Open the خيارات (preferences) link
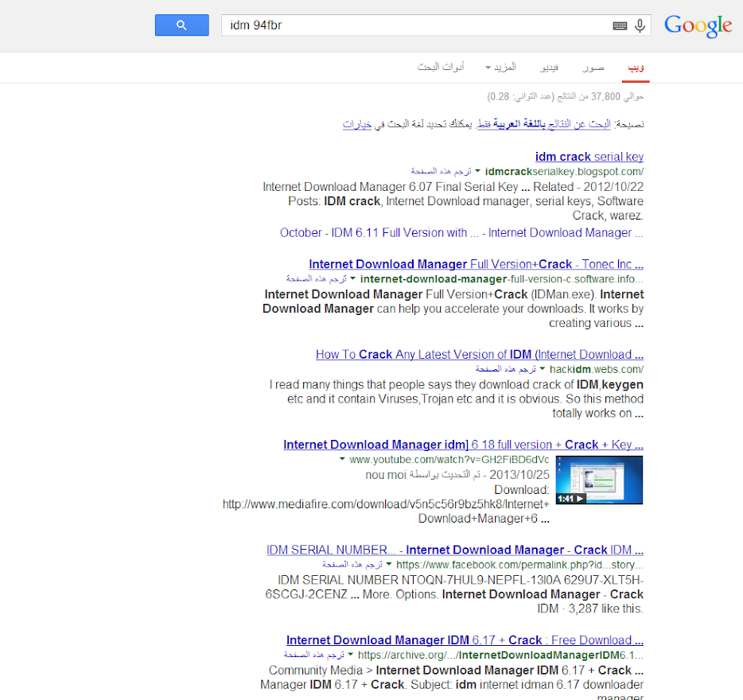Viewport: 743px width, 700px height. point(357,124)
